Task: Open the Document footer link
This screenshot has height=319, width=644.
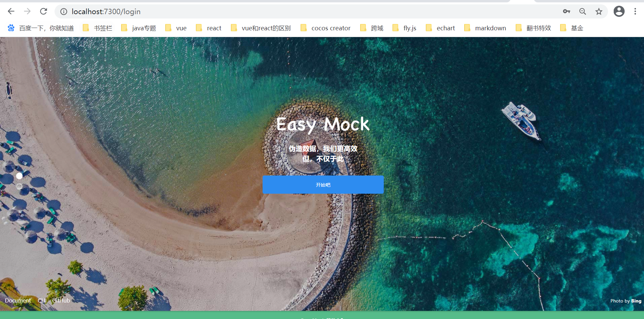Action: [x=18, y=300]
